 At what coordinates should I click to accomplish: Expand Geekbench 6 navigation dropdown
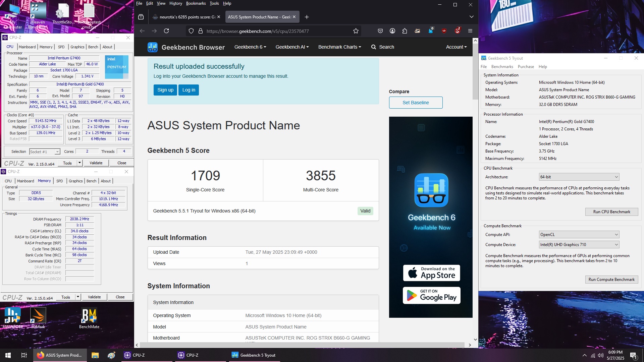click(250, 47)
